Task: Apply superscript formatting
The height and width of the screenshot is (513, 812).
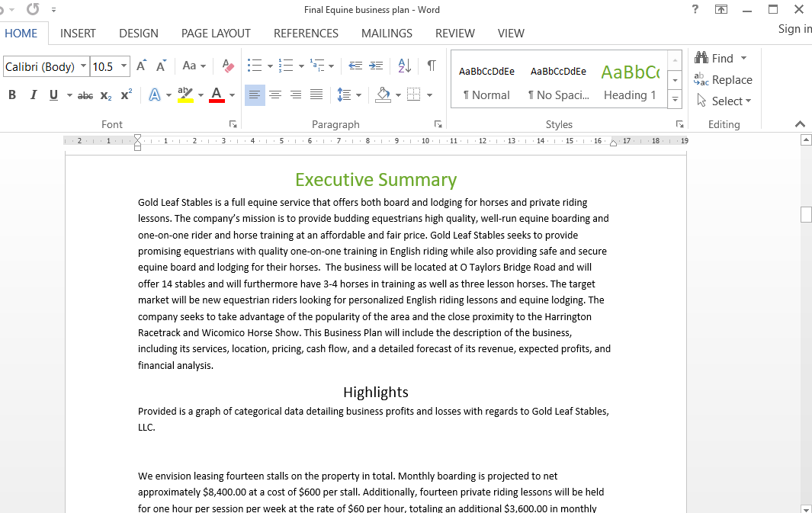Action: point(126,95)
